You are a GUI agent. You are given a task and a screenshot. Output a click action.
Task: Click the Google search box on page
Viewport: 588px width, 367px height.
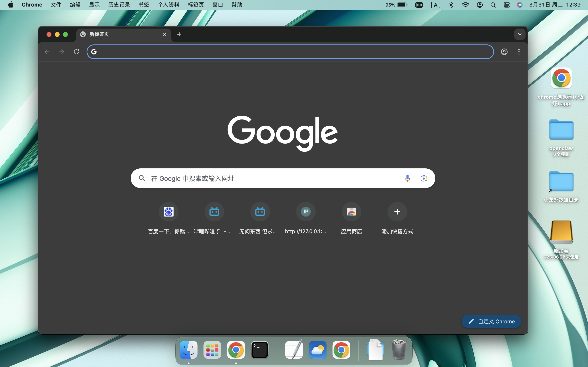pos(267,178)
